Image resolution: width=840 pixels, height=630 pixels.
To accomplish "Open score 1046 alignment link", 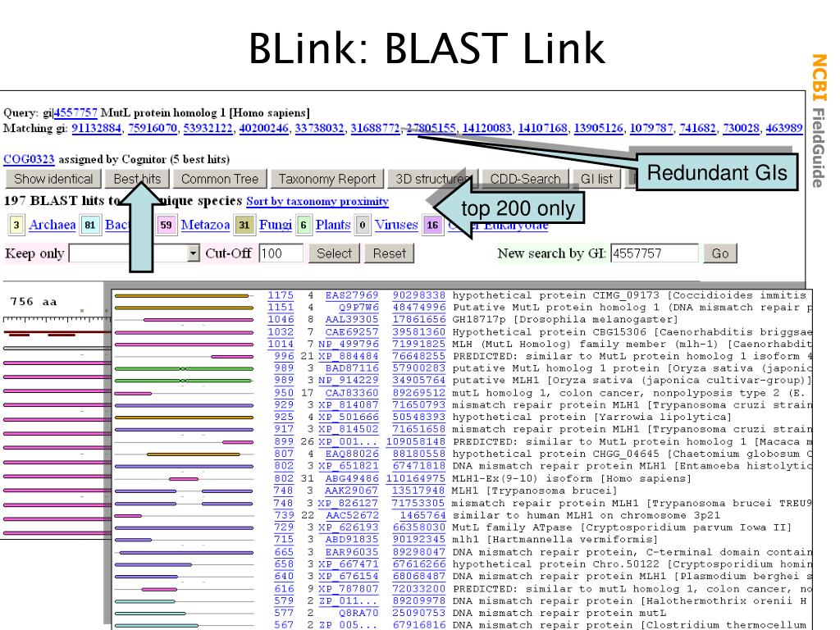I will tap(281, 319).
